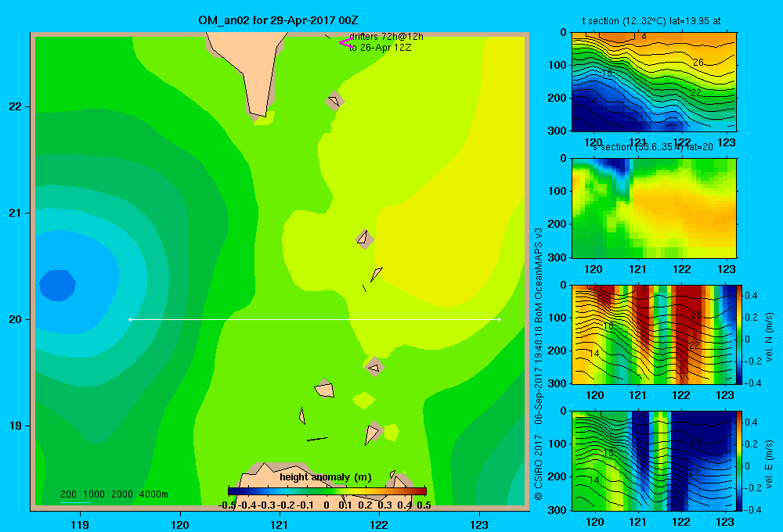Click latitude label 20 on main map axis
Image resolution: width=783 pixels, height=532 pixels.
16,319
